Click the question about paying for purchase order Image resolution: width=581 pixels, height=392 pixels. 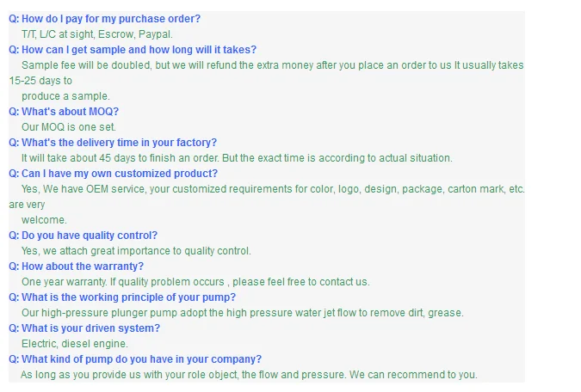tap(110, 19)
